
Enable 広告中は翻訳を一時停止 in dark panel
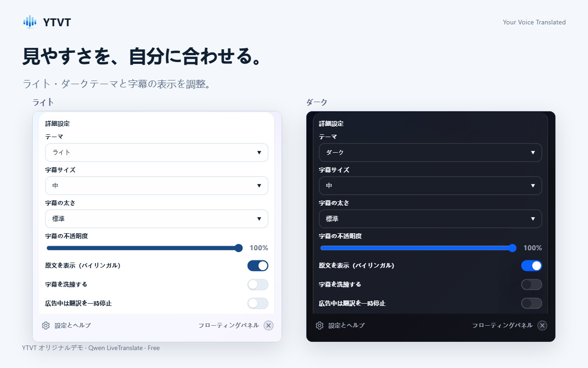(531, 303)
